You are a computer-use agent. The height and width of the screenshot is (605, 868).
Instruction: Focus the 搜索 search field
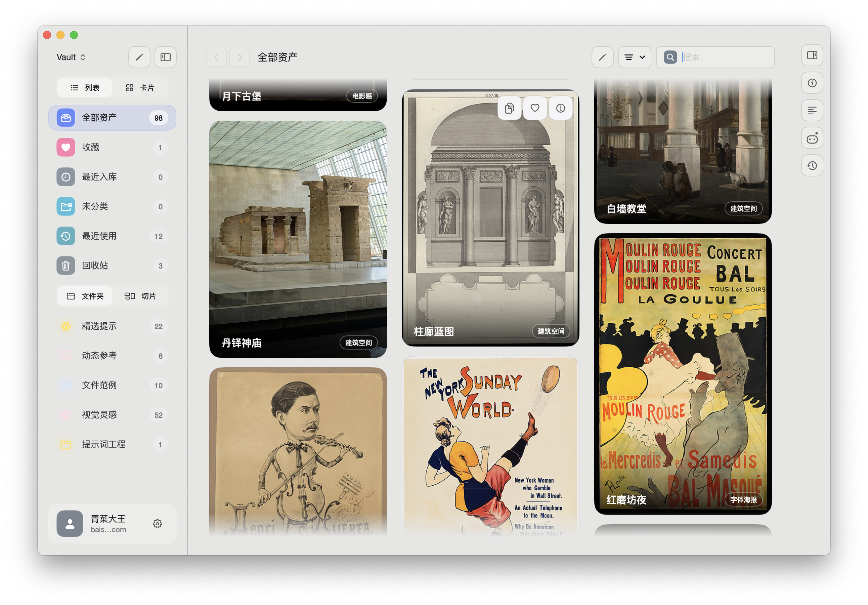715,57
